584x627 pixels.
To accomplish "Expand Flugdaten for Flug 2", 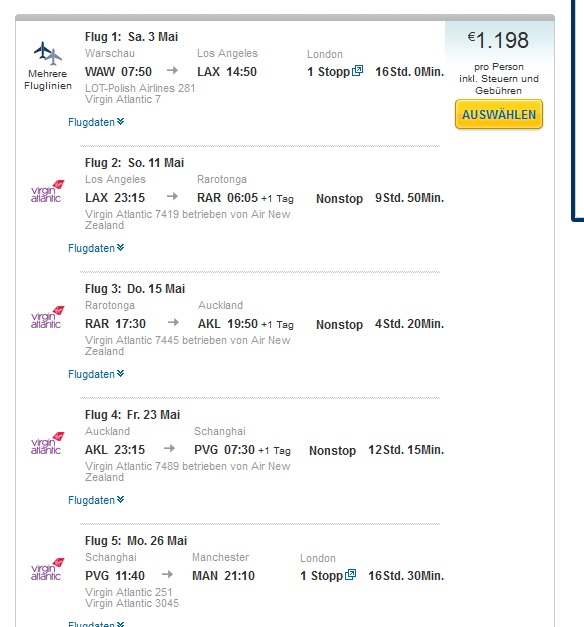I will click(x=96, y=248).
